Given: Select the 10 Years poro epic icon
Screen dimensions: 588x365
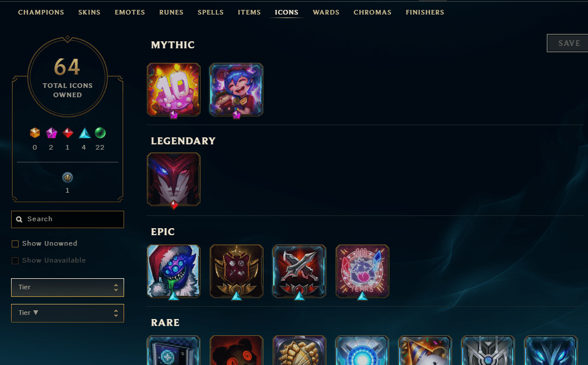Looking at the screenshot, I should click(362, 271).
